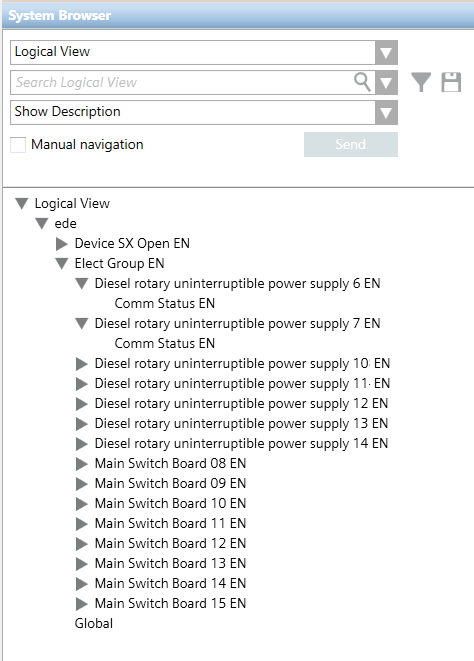Collapse the ede tree node
Screen dimensions: 474x661
(42, 223)
